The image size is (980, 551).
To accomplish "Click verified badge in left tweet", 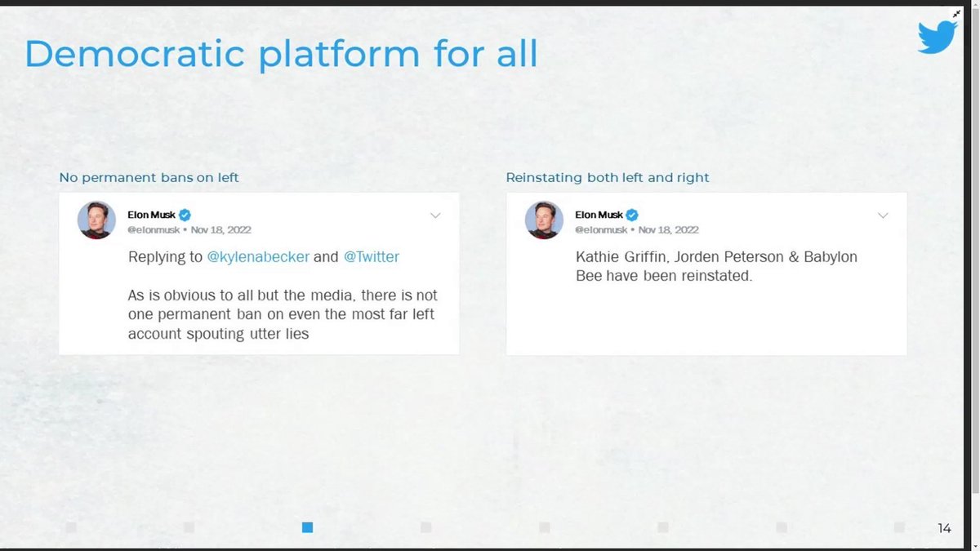I will [185, 215].
